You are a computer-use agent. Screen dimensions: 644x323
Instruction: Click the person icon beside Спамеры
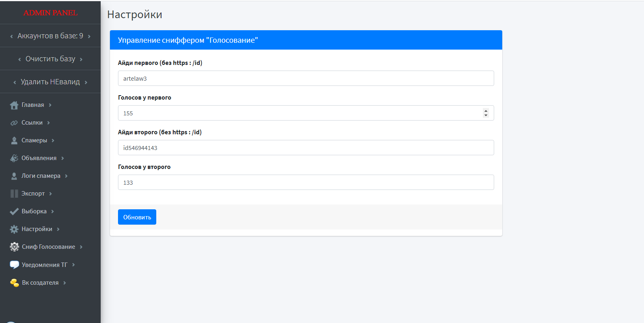(14, 141)
